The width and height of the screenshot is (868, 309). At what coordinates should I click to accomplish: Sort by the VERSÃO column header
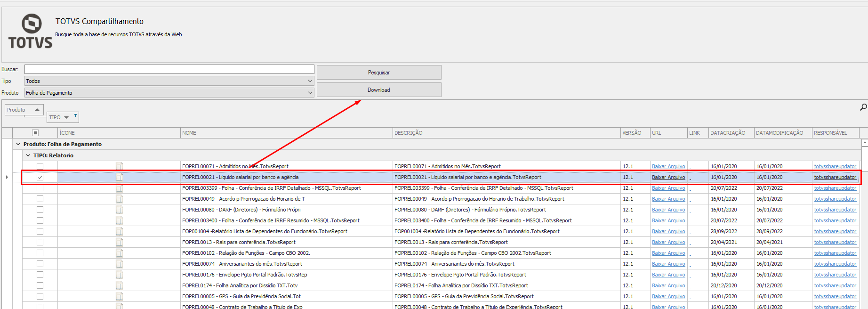635,133
